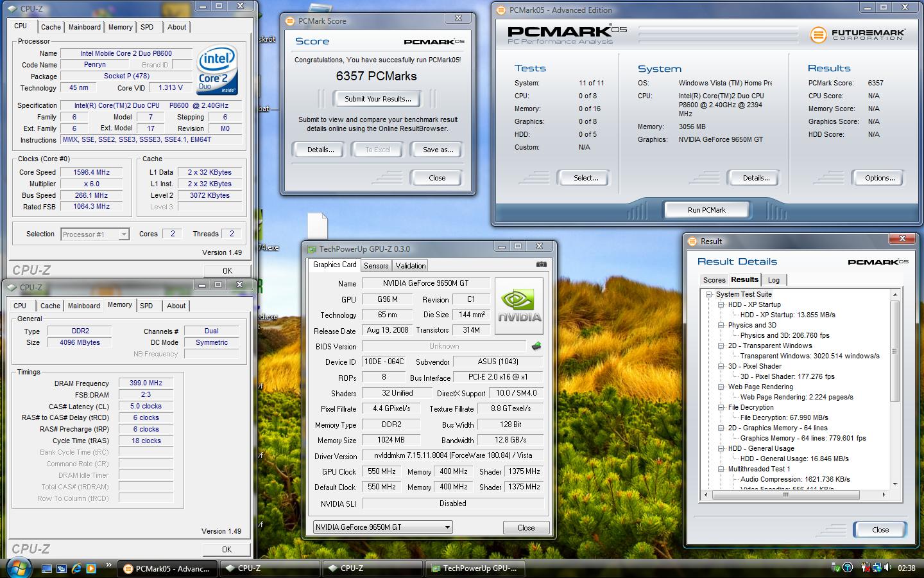Expand the quick launch overflow chevron

point(108,566)
